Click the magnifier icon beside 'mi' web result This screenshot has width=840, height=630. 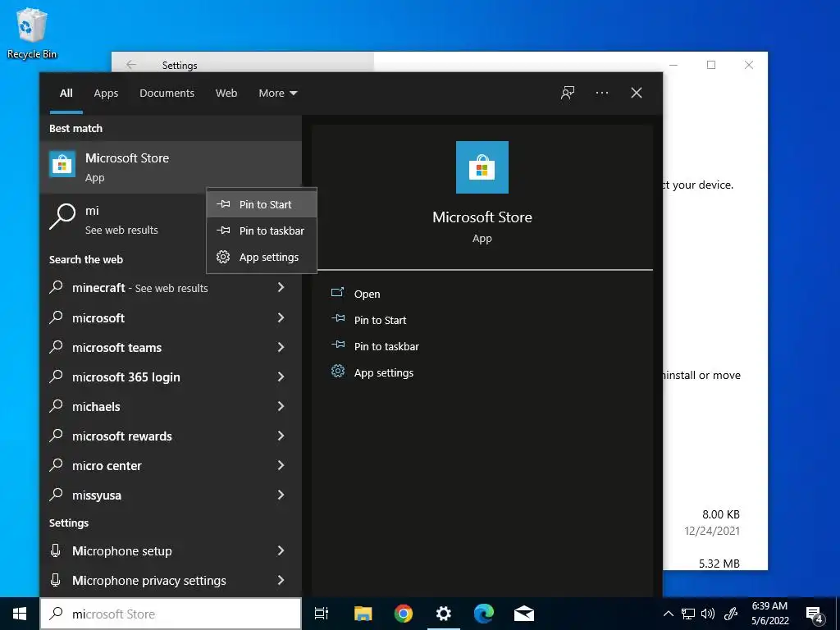(x=62, y=217)
